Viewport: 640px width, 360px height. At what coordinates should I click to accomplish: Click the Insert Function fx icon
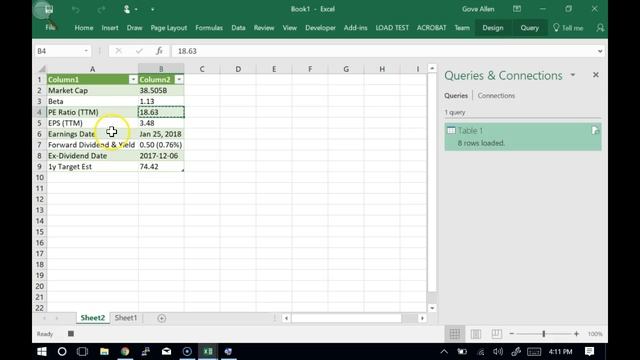(x=159, y=51)
